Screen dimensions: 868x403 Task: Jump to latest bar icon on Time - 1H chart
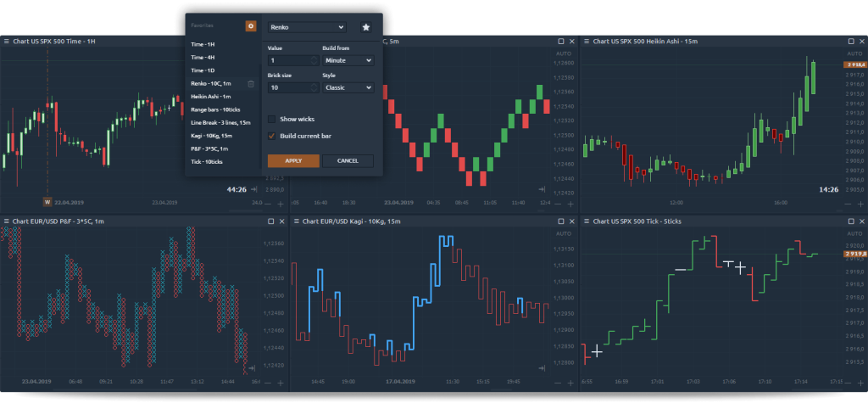253,189
